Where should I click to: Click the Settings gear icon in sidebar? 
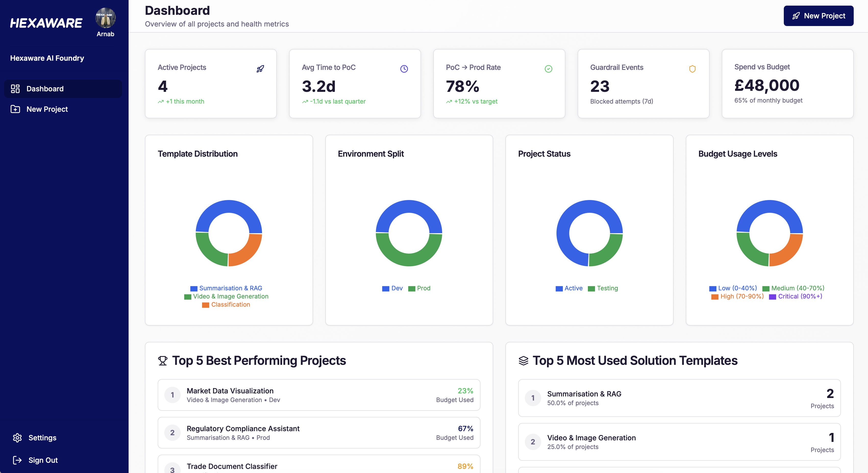tap(17, 438)
